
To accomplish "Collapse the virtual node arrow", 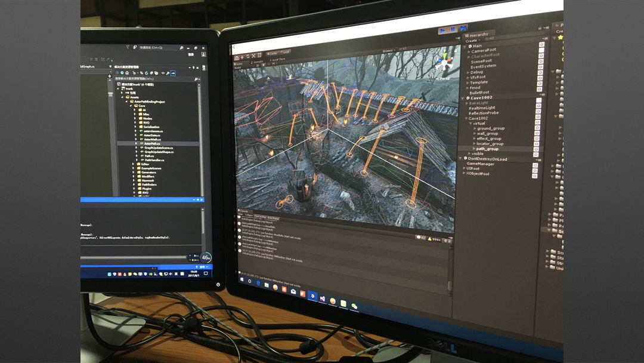I will click(470, 124).
